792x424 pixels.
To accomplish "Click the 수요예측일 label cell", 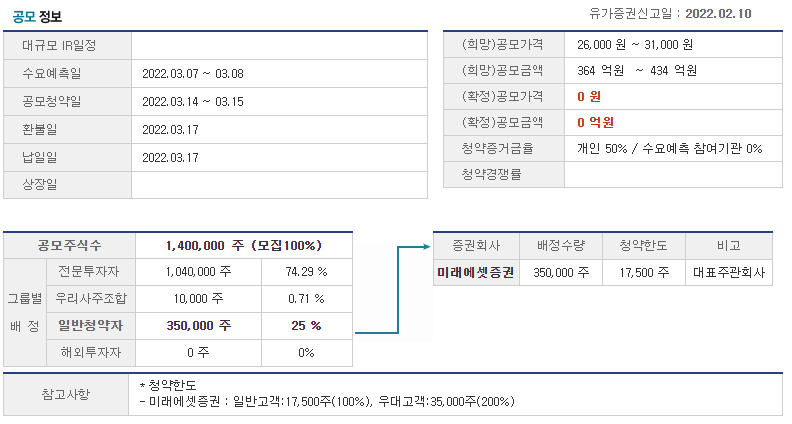I will 68,74.
